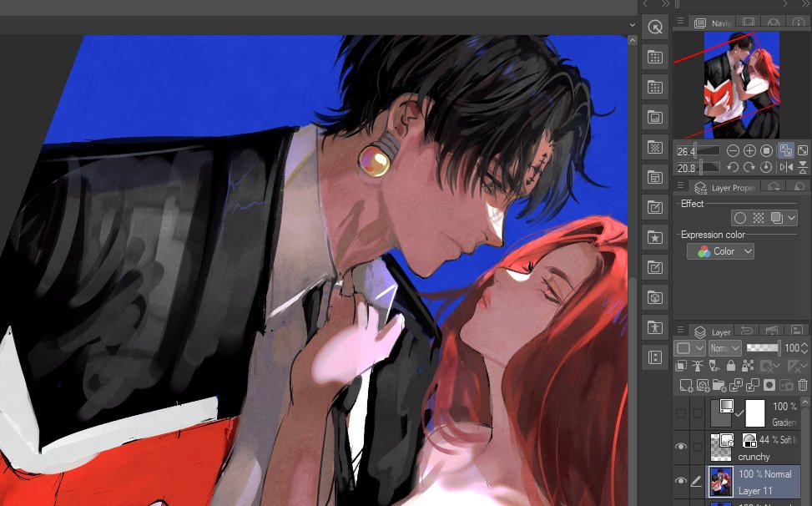Flip canvas horizontally in Navigator
Screen dimensions: 812x506
coord(785,167)
